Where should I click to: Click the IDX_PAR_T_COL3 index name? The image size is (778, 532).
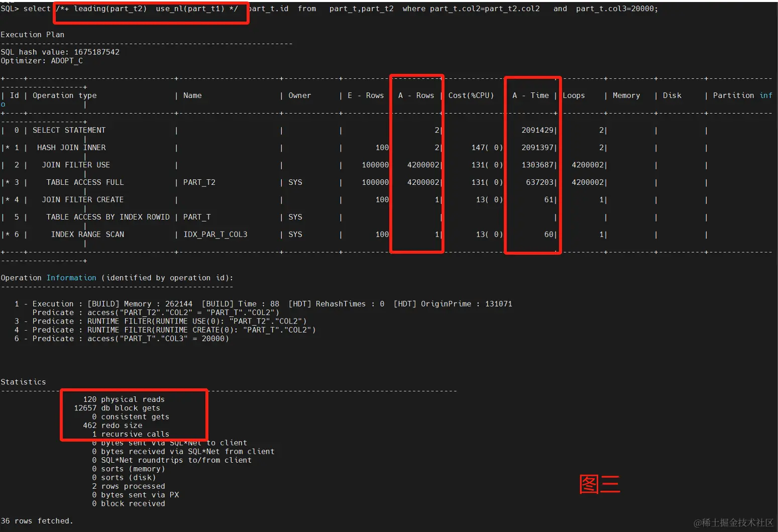pyautogui.click(x=215, y=235)
